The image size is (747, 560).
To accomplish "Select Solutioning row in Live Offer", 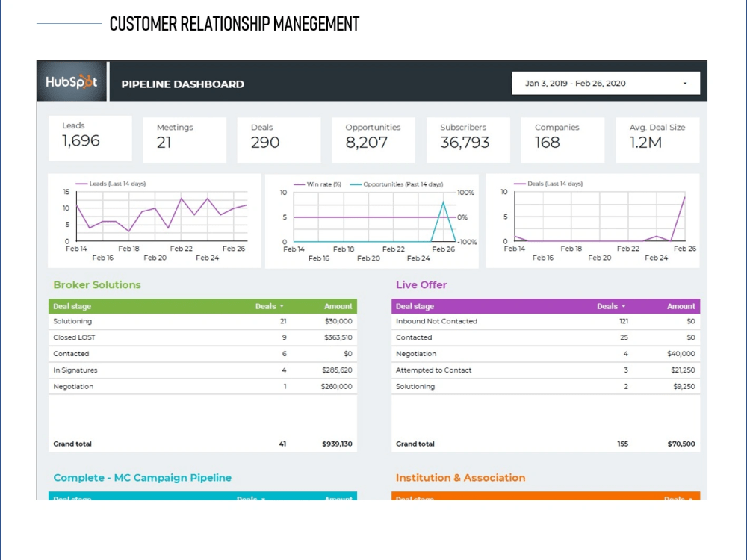I will pos(545,386).
